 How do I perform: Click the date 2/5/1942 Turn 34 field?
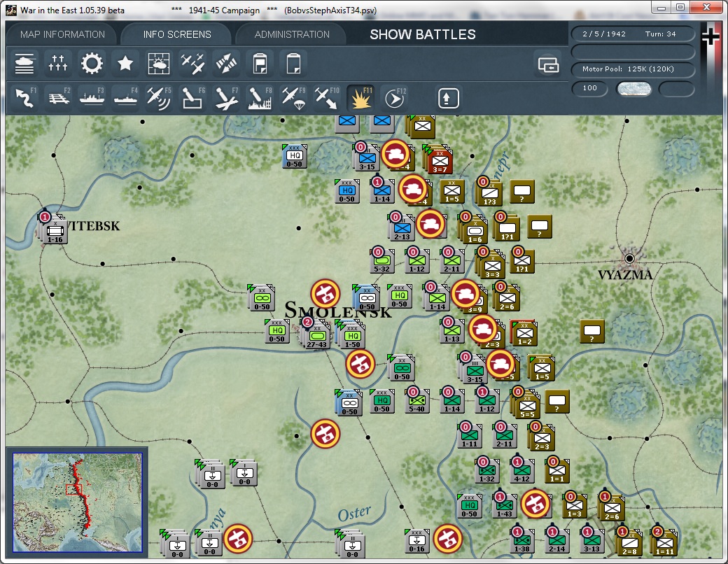tap(632, 34)
